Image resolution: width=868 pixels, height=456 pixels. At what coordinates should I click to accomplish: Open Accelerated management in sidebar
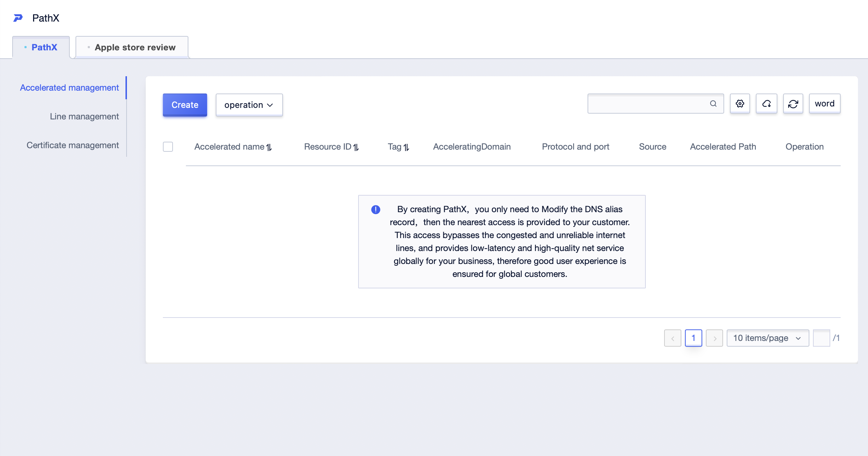click(69, 88)
